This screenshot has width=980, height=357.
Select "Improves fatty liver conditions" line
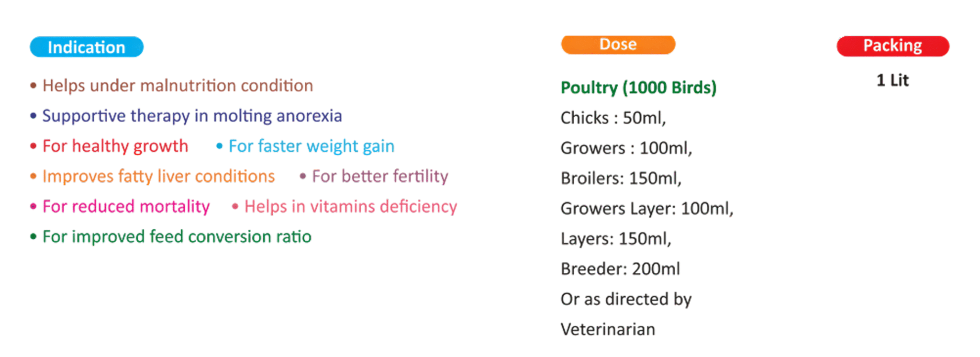tap(158, 176)
